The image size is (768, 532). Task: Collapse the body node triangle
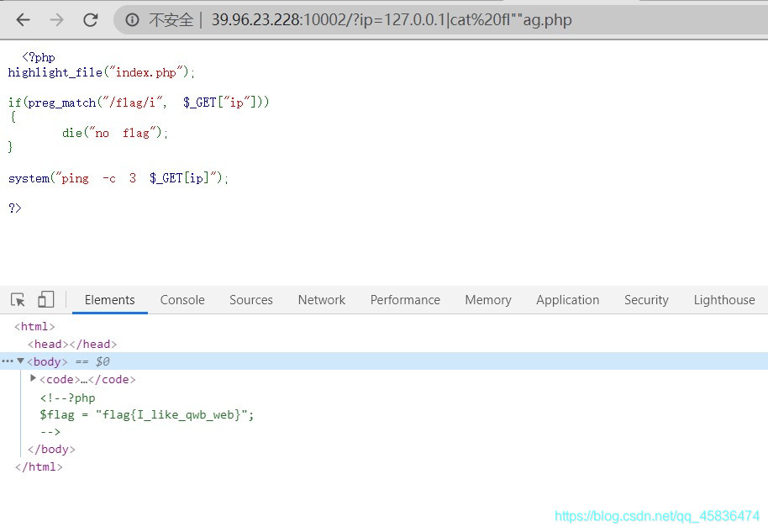pos(20,361)
